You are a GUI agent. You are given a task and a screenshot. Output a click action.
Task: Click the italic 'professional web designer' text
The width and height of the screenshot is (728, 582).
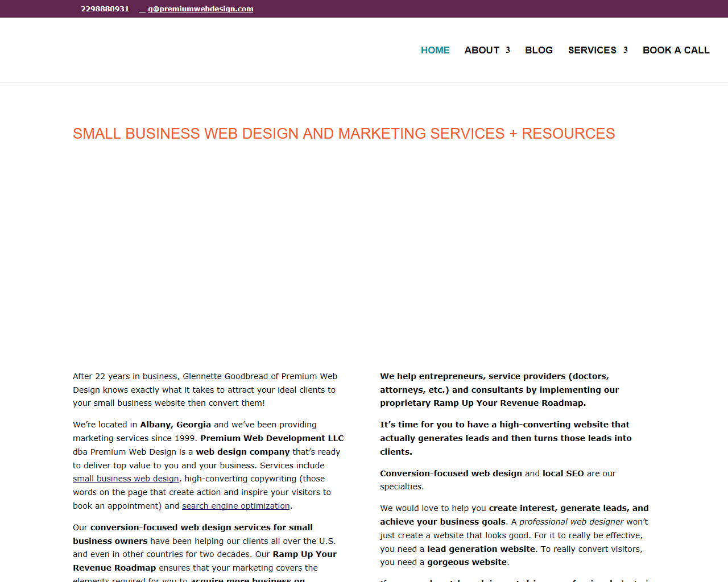pos(571,522)
